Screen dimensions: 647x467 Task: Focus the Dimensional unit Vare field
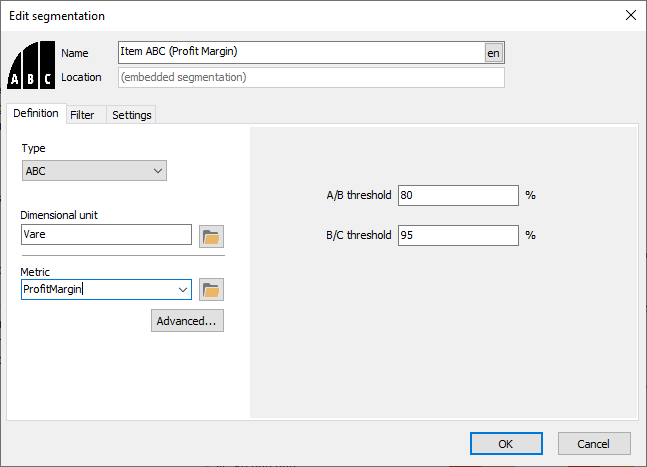click(x=106, y=234)
